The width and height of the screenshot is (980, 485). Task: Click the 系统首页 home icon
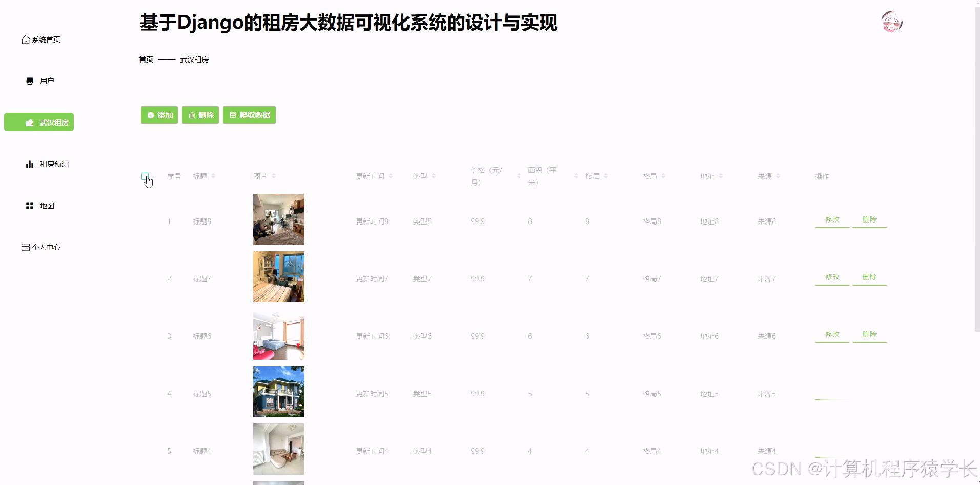point(25,39)
